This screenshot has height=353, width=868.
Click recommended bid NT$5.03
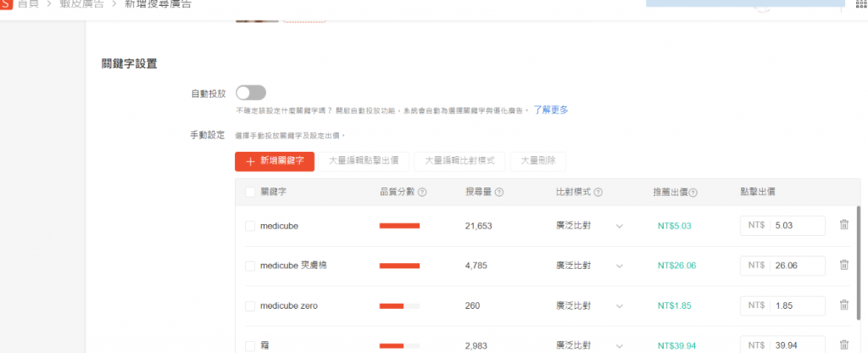point(674,226)
